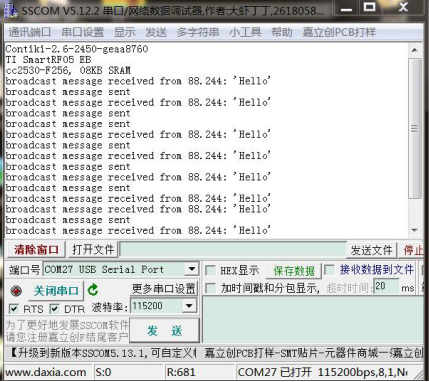Toggle the HEX显示 checkbox
This screenshot has width=429, height=382.
(210, 270)
